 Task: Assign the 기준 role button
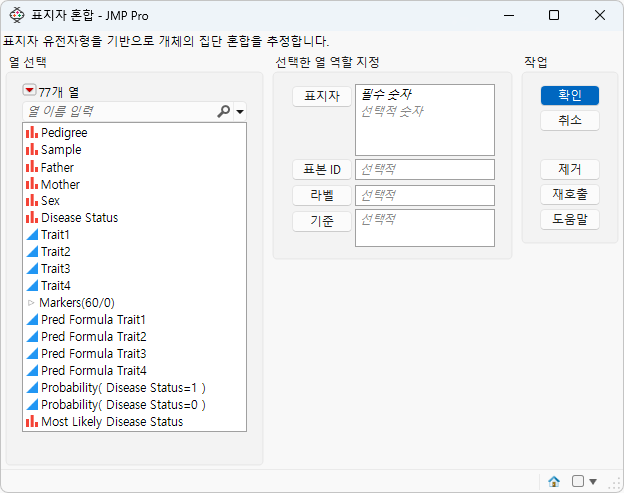click(x=322, y=221)
